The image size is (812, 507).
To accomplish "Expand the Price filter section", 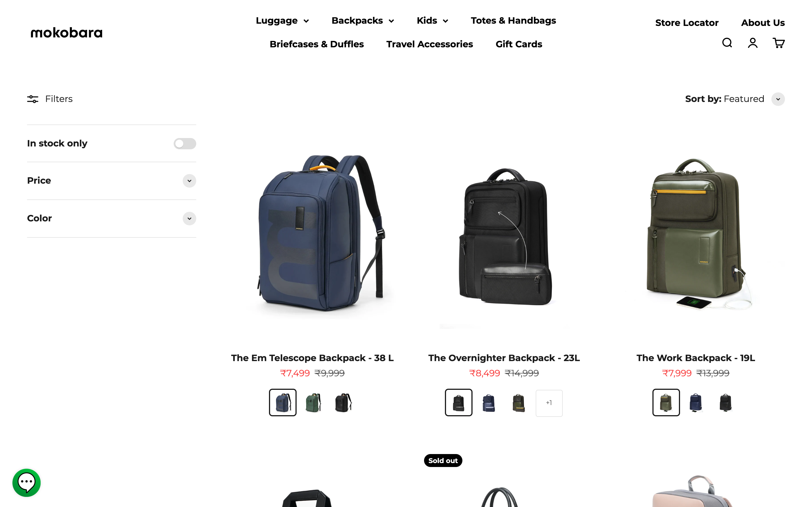I will coord(111,181).
